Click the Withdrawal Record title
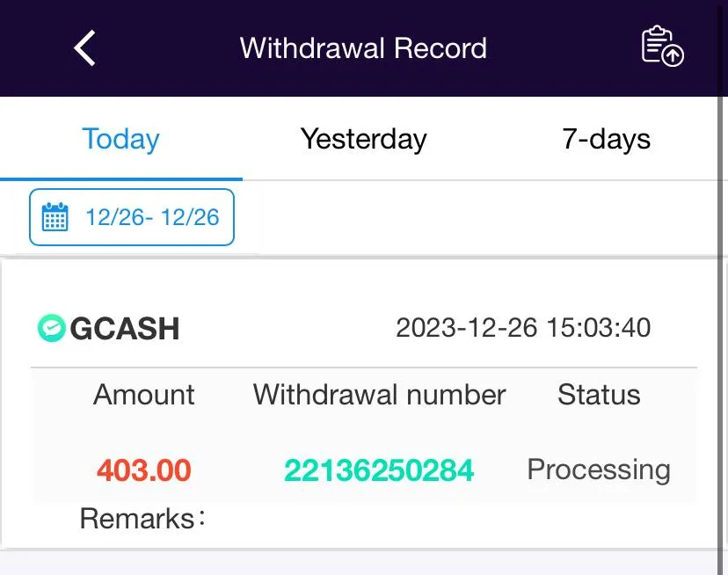Screen dimensions: 728x575 pos(363,47)
